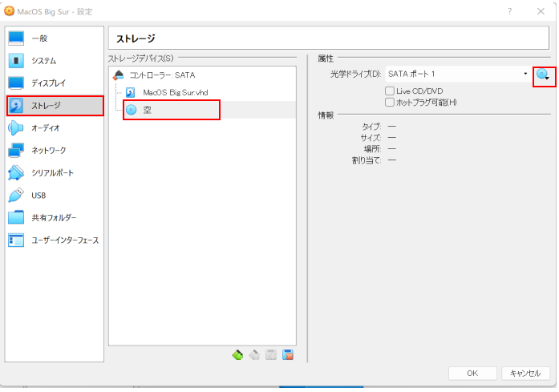Click the システム chip icon

[x=16, y=61]
